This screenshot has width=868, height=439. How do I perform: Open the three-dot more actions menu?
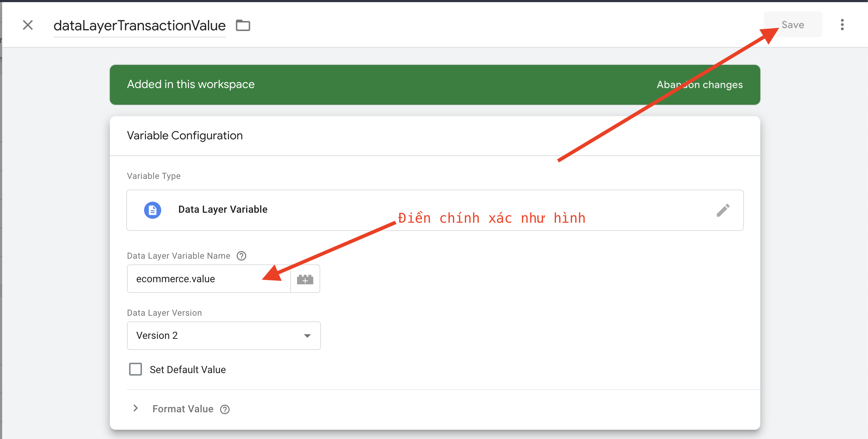842,25
